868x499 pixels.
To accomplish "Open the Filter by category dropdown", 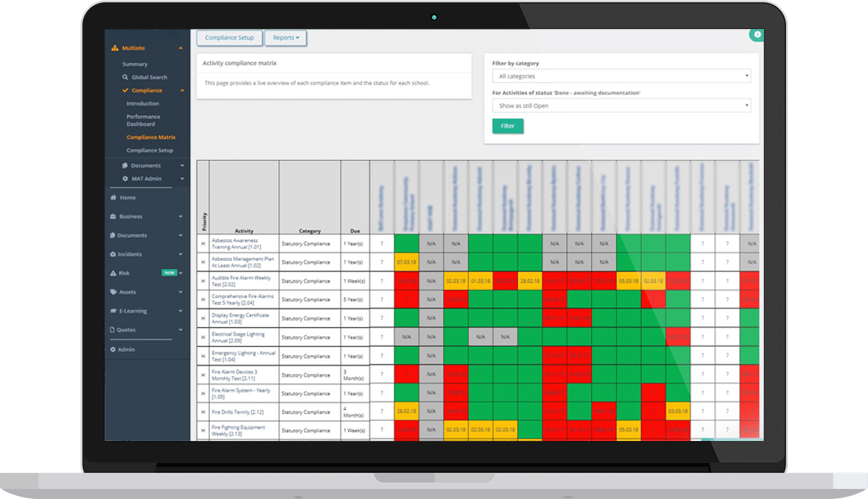I will coord(621,76).
